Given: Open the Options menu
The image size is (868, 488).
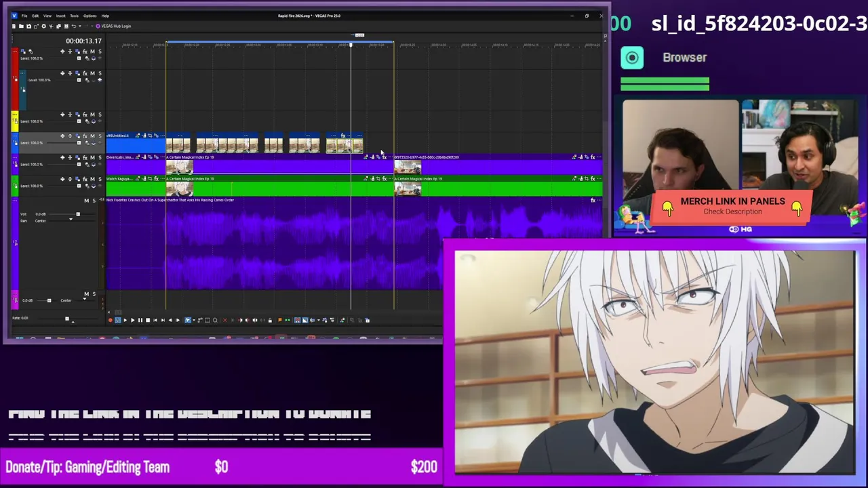Looking at the screenshot, I should 90,16.
